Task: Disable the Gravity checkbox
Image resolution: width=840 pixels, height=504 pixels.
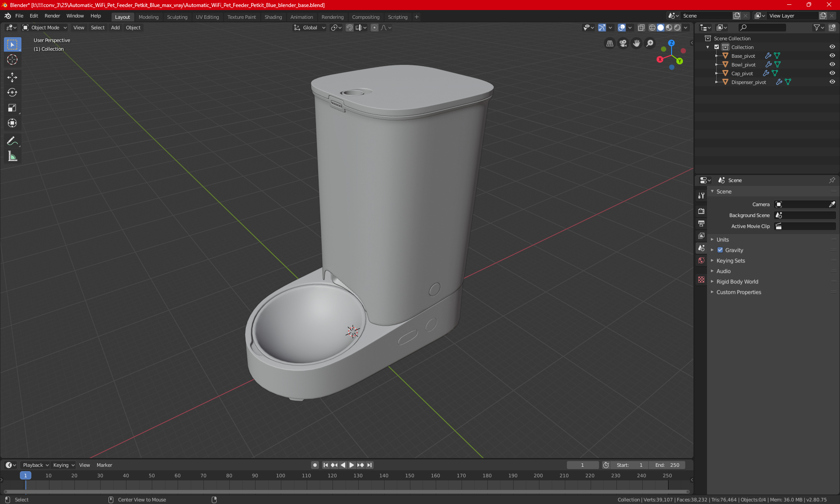Action: tap(720, 250)
